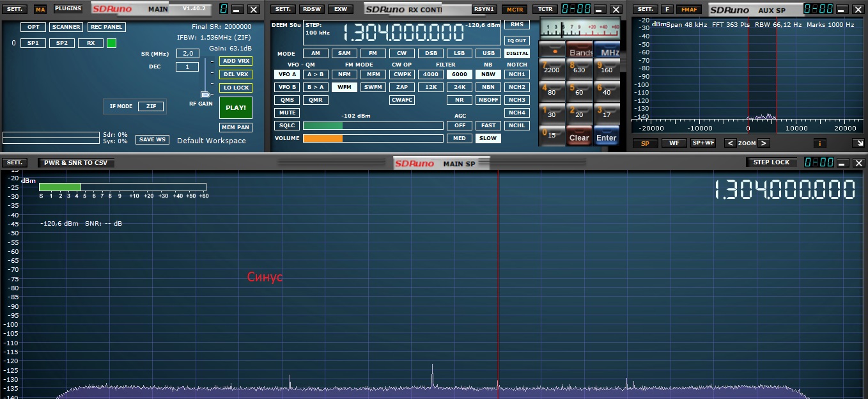Click the AUX SP zoom out arrow
Screen dimensions: 868x399
pyautogui.click(x=730, y=143)
